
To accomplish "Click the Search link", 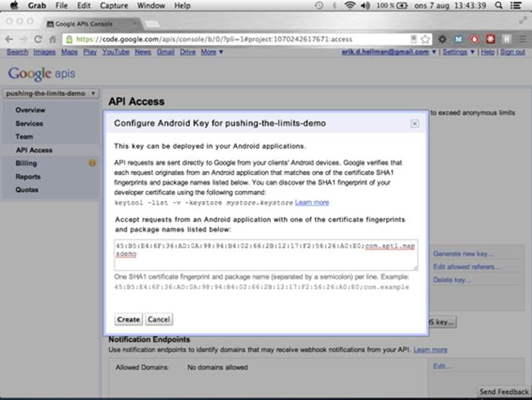I will coord(17,52).
